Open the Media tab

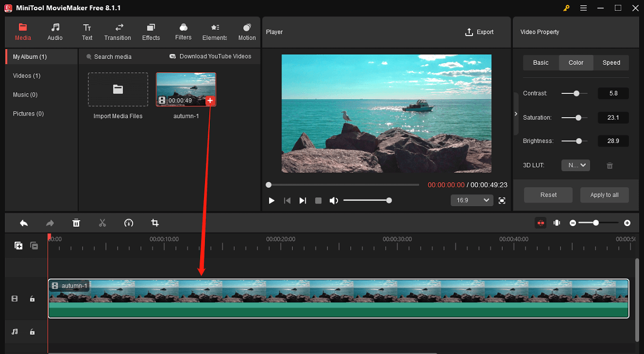coord(23,32)
